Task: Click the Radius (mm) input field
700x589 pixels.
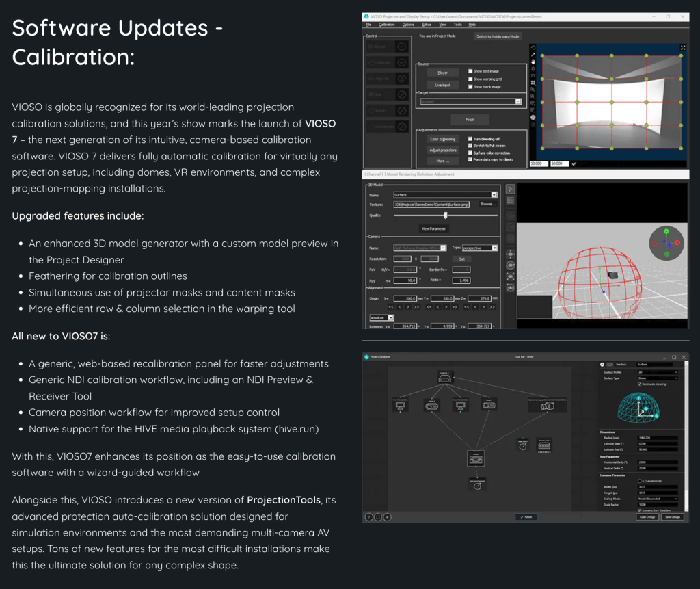Action: [x=656, y=437]
